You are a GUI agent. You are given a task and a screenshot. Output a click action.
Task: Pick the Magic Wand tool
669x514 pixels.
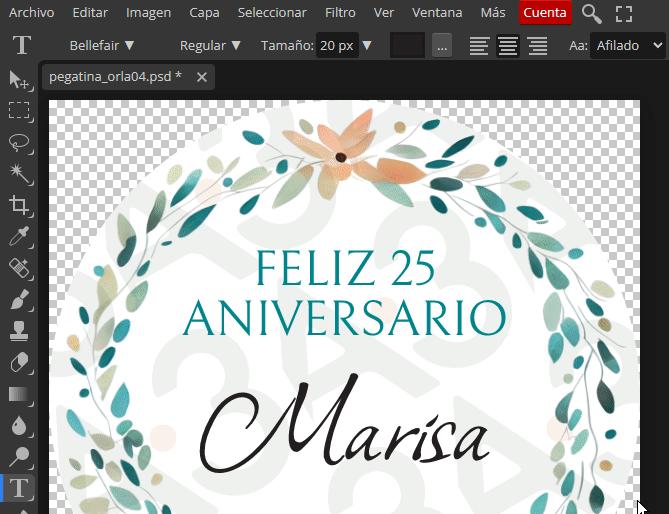[x=19, y=174]
